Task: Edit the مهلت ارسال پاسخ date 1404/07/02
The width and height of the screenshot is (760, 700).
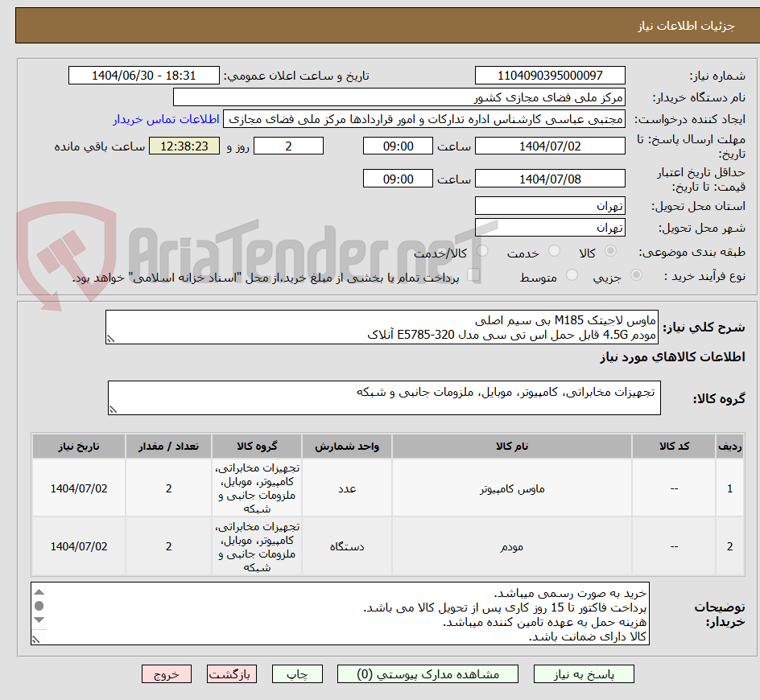Action: (x=550, y=146)
